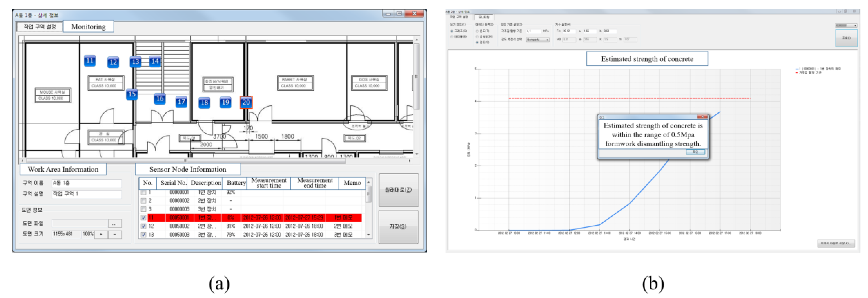Select sensor node 14 on the floor plan
The image size is (868, 298).
click(x=155, y=61)
